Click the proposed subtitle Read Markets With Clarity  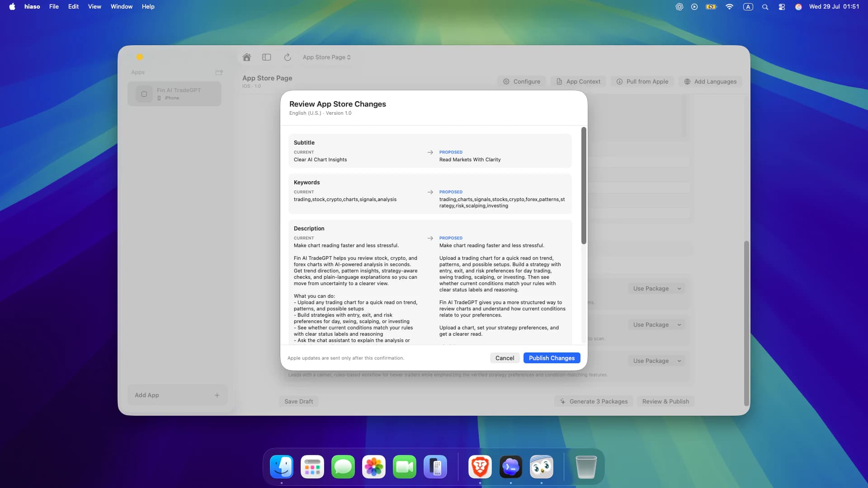pos(470,160)
